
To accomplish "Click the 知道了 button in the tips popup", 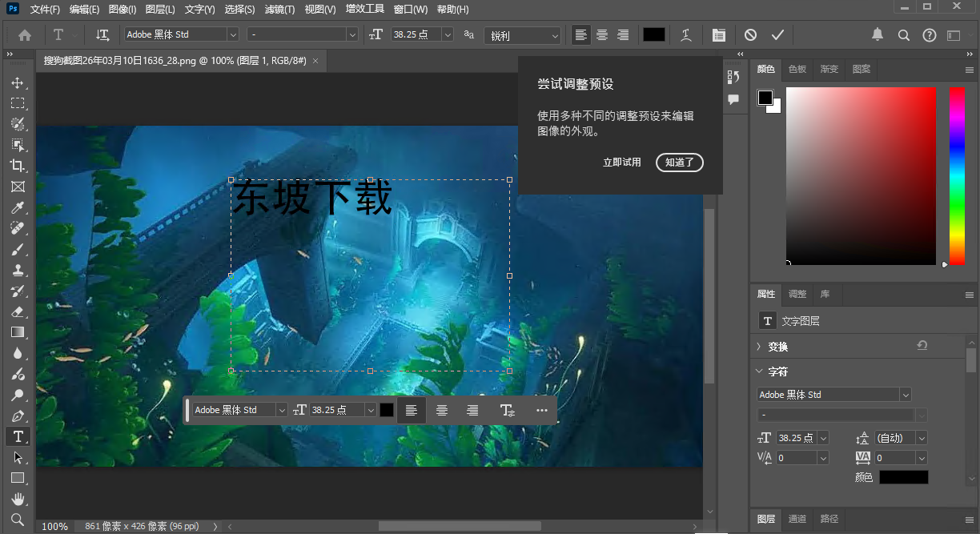I will click(679, 163).
